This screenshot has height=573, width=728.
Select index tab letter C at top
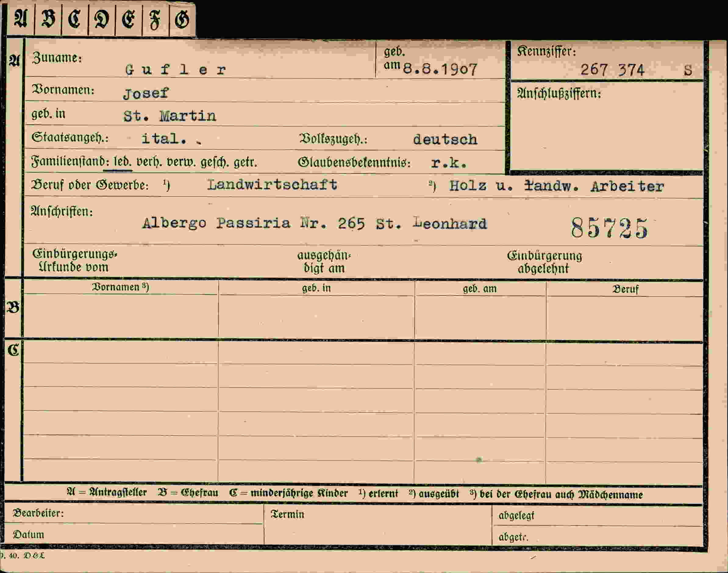74,20
